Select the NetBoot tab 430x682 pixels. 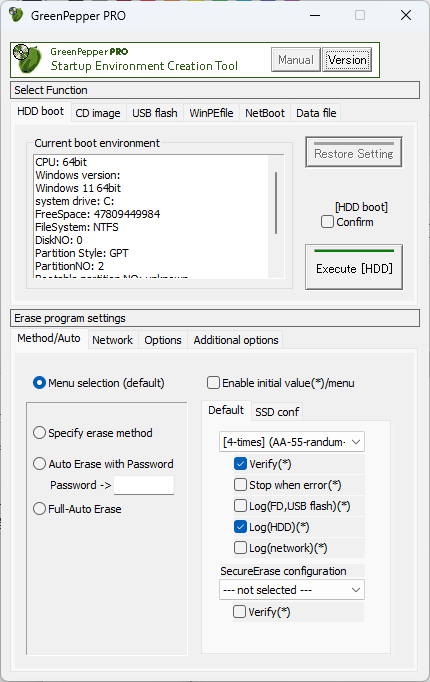click(265, 113)
